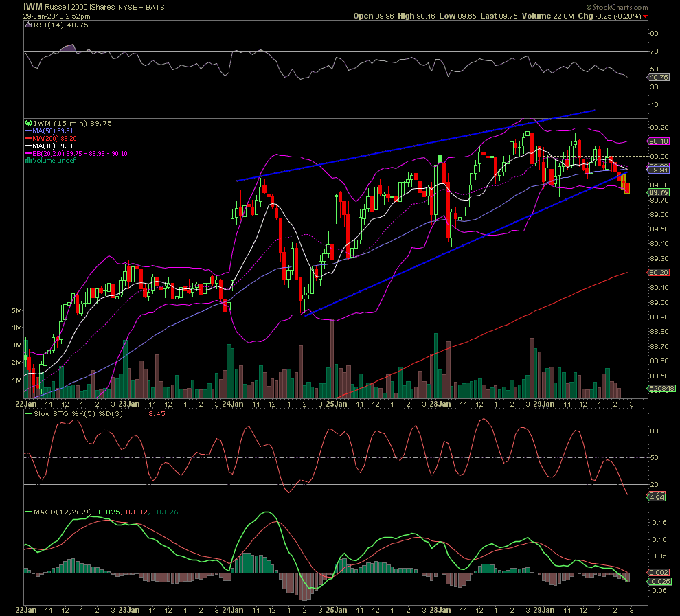680x616 pixels.
Task: Click the red down-arrow change indicator
Action: click(x=645, y=16)
